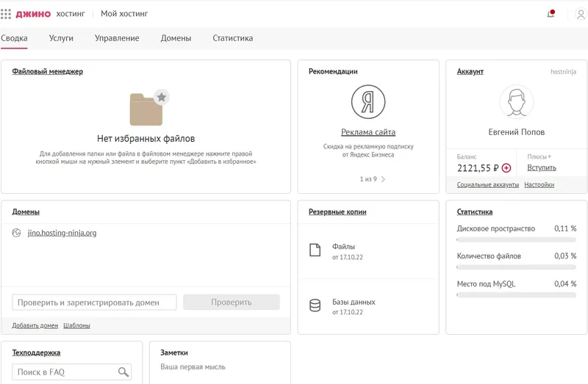Open the apps grid menu icon
The height and width of the screenshot is (384, 588).
pyautogui.click(x=6, y=14)
